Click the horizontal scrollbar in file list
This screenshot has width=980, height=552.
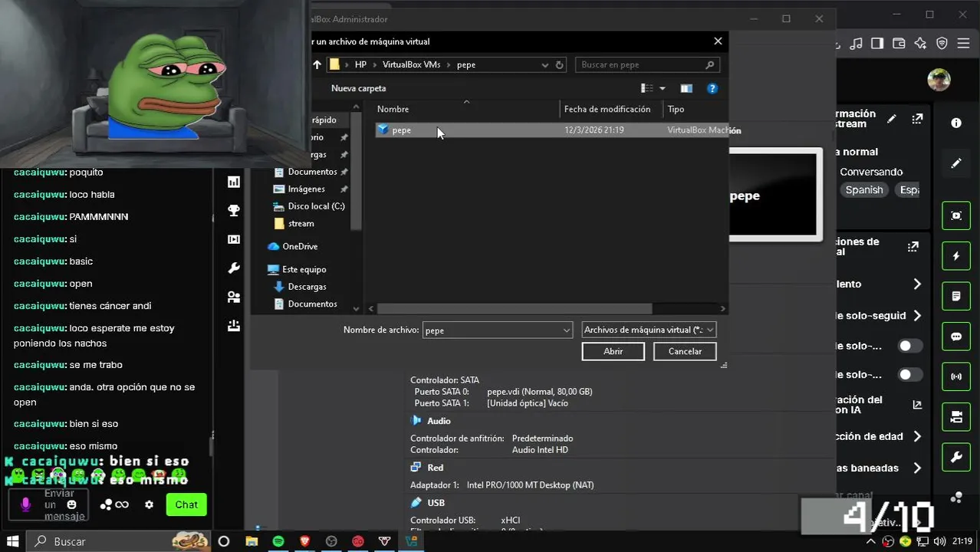click(514, 308)
